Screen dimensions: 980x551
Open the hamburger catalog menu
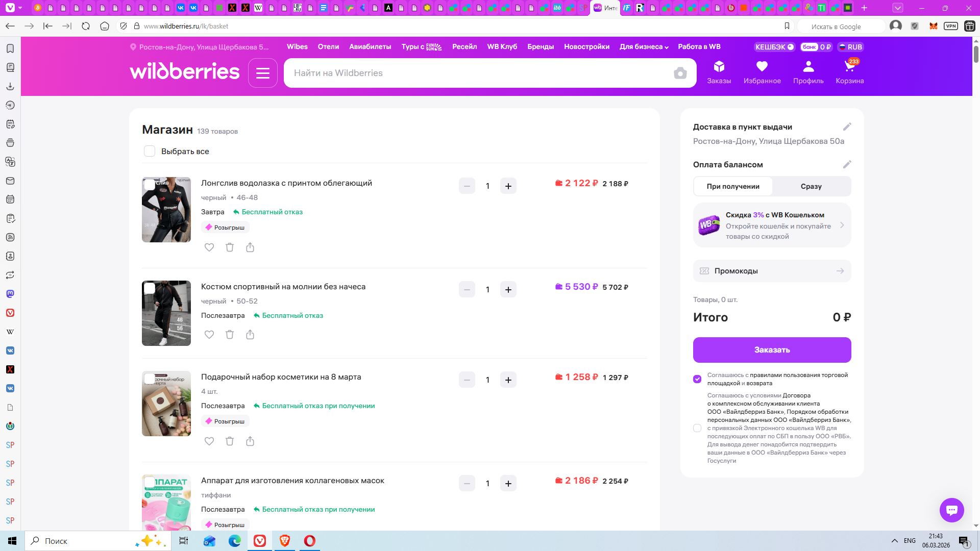pyautogui.click(x=263, y=73)
